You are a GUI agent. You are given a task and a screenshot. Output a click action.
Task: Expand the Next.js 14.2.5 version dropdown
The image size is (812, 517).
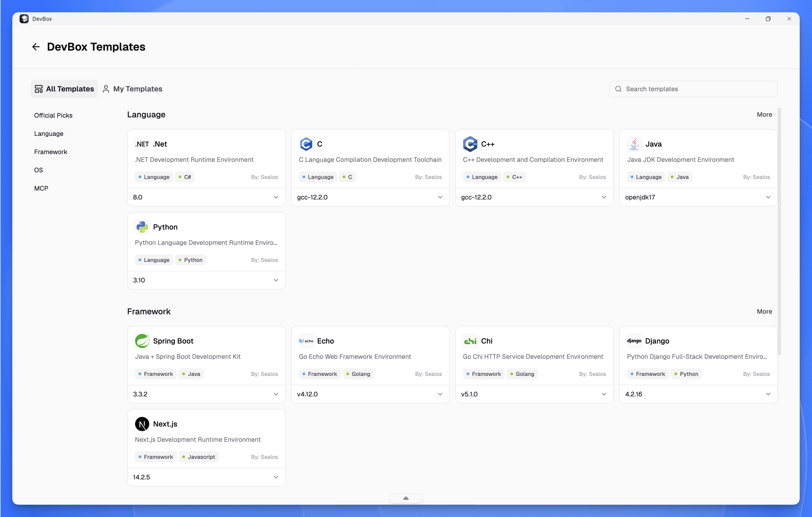[206, 477]
